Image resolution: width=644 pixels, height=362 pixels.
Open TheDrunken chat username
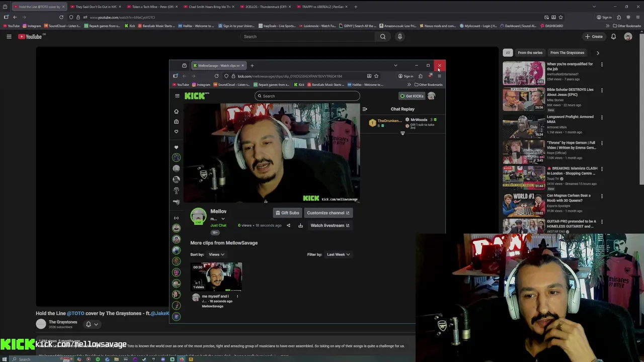point(389,121)
